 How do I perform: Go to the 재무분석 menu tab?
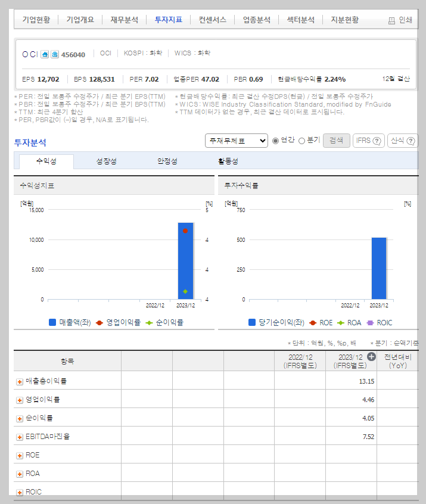pyautogui.click(x=125, y=20)
